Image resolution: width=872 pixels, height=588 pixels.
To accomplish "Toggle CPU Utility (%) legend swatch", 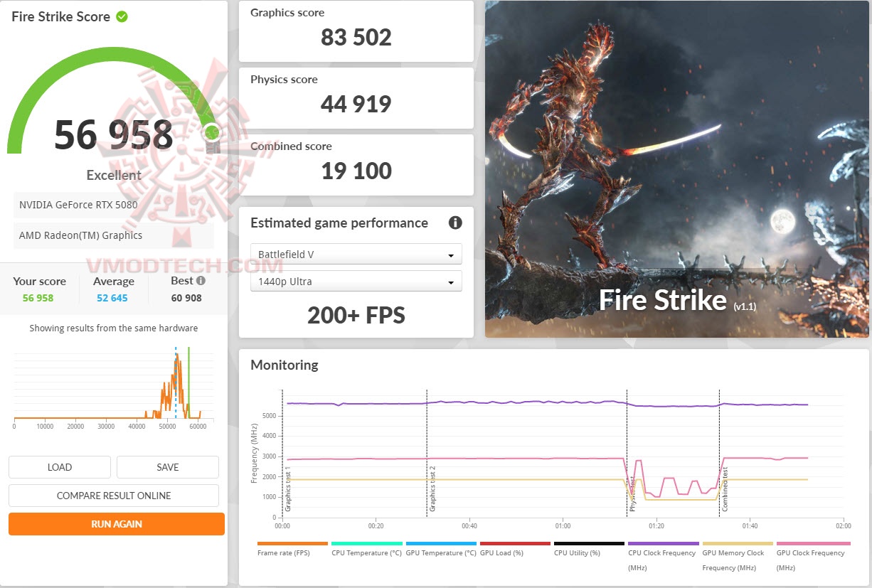I will [589, 543].
